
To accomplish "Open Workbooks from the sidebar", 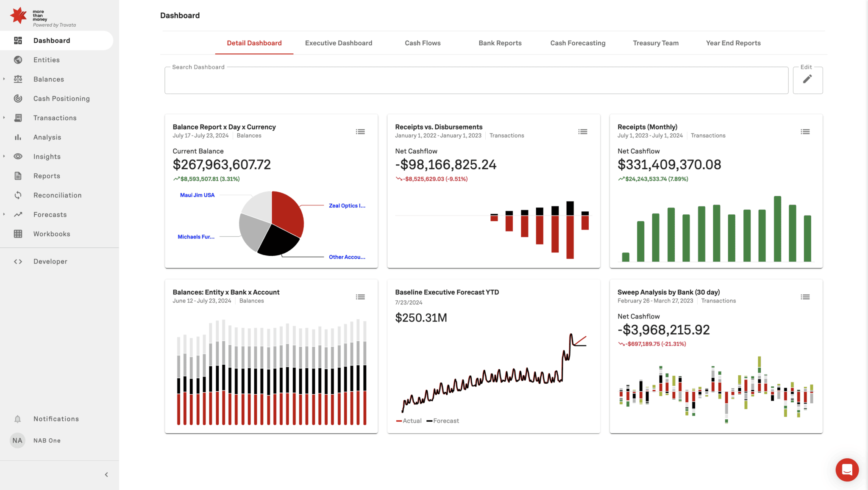I will click(52, 234).
